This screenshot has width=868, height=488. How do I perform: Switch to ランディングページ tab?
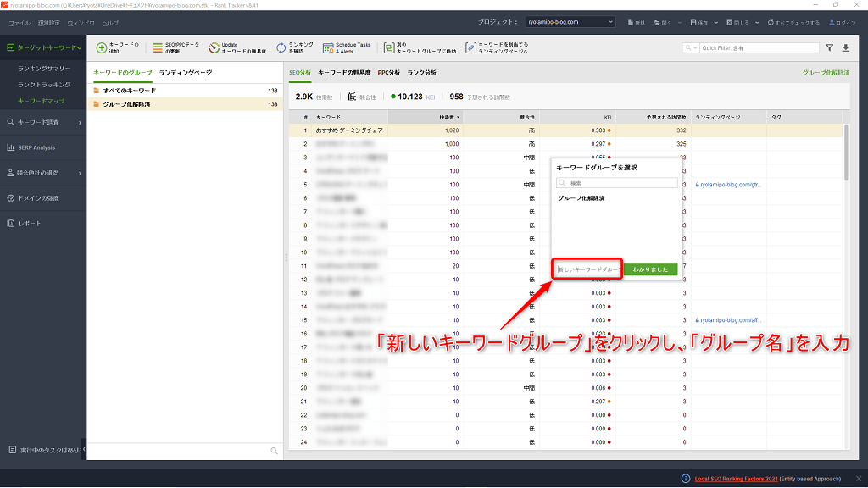(x=185, y=73)
